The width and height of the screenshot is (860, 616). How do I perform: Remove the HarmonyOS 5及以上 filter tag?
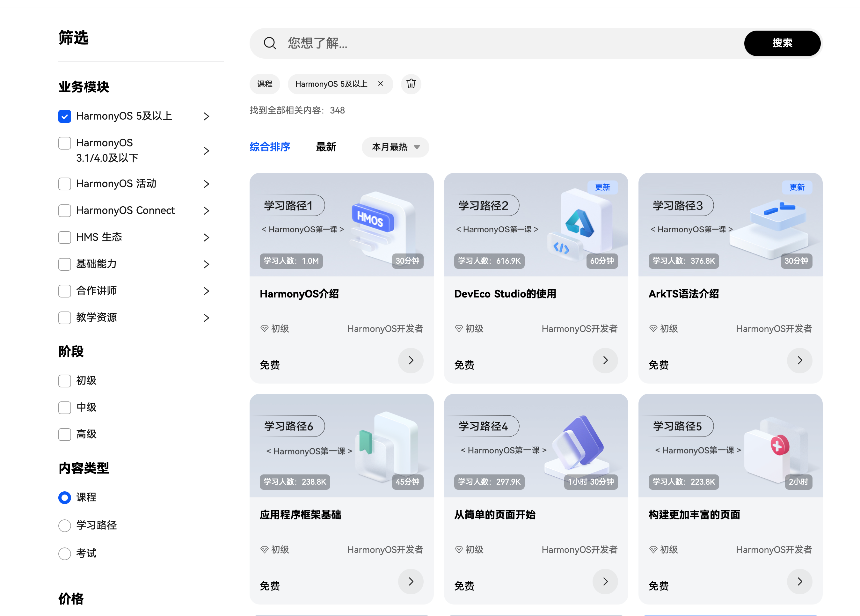380,84
